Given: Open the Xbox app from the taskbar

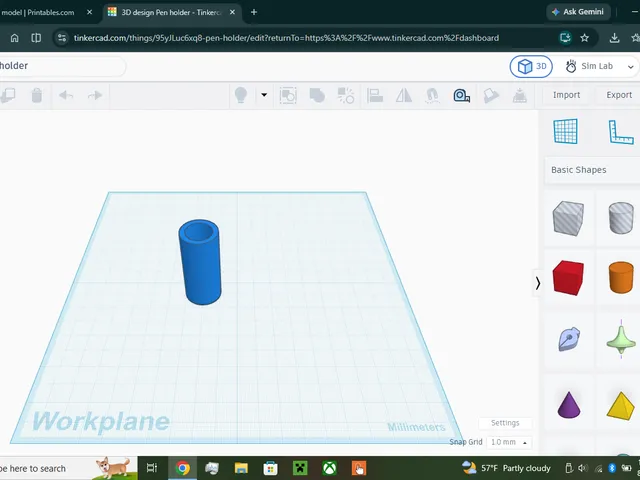Looking at the screenshot, I should tap(329, 468).
